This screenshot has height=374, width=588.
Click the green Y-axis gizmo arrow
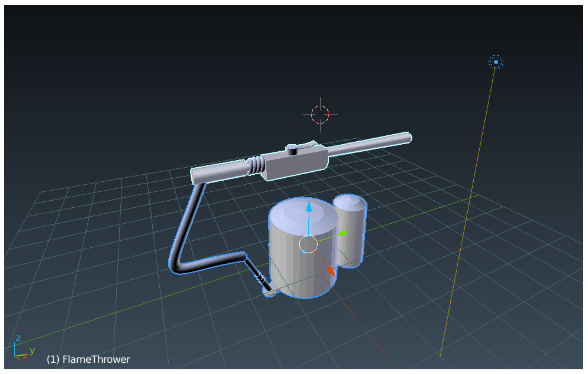(x=344, y=234)
